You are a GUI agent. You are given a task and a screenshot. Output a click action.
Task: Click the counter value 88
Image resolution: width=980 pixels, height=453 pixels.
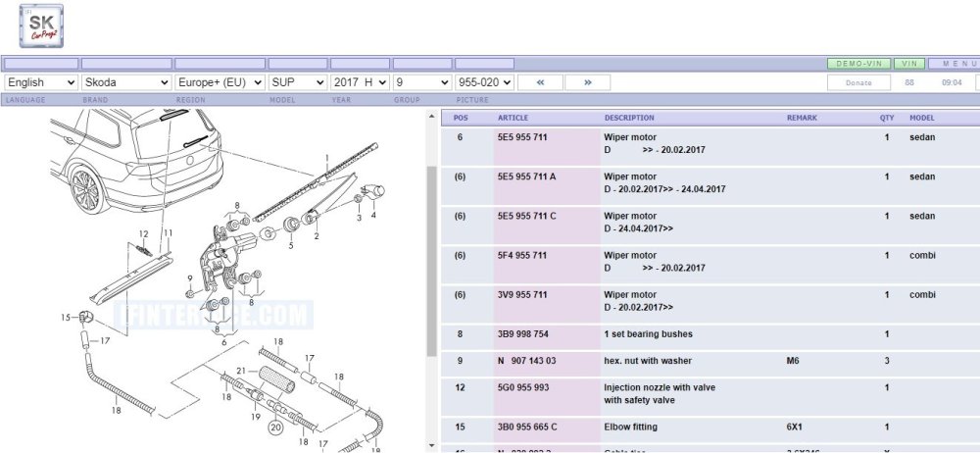click(x=909, y=82)
